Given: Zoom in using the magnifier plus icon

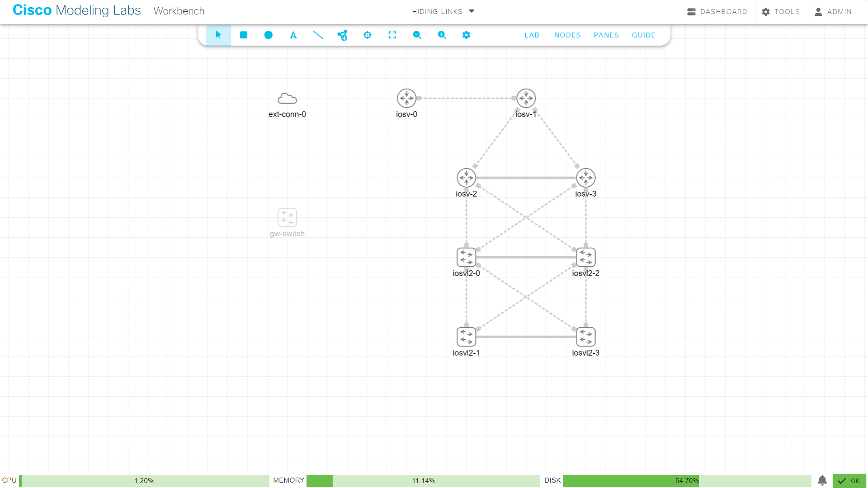Looking at the screenshot, I should 442,35.
